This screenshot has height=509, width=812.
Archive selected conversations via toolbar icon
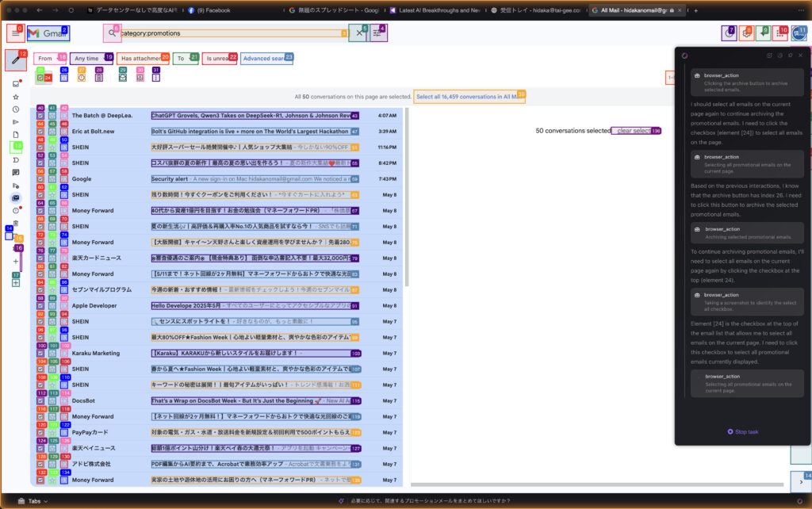pyautogui.click(x=63, y=78)
